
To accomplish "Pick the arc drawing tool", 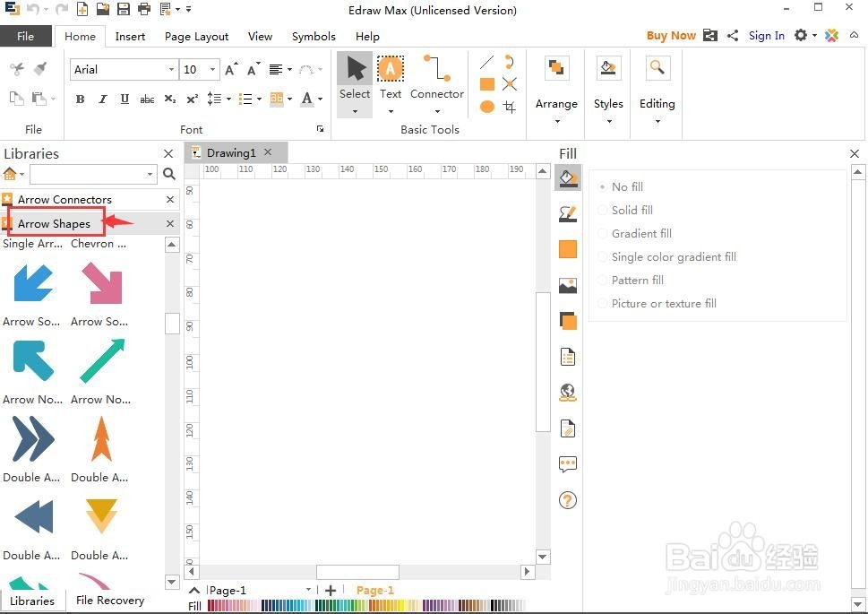I will tap(510, 62).
